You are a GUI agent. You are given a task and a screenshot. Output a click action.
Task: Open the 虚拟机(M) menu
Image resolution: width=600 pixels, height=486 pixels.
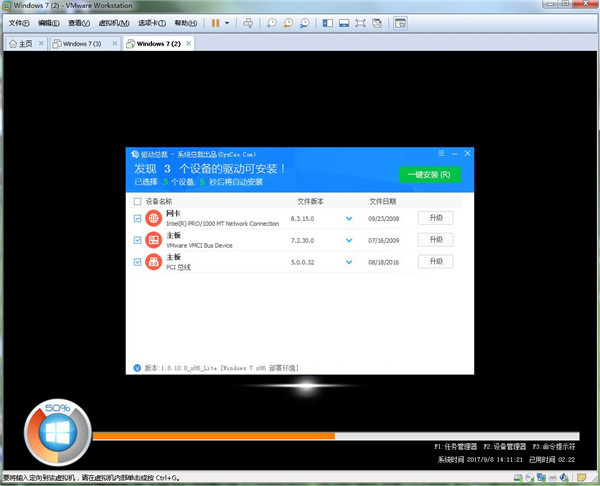click(114, 23)
